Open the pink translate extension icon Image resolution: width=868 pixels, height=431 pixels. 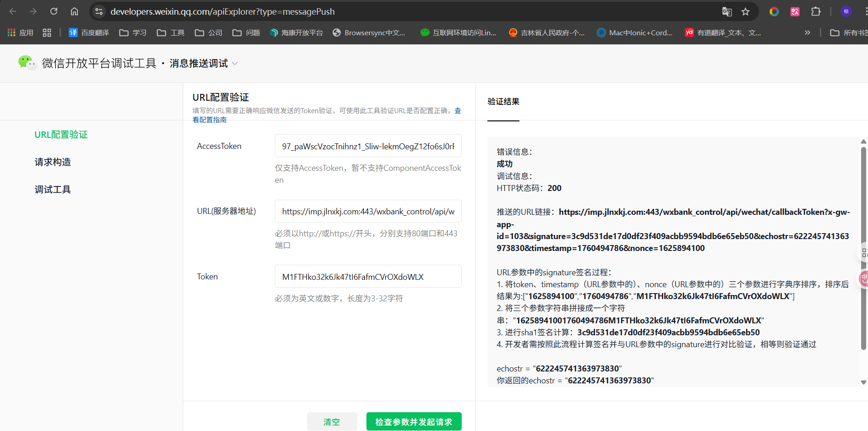tap(795, 11)
